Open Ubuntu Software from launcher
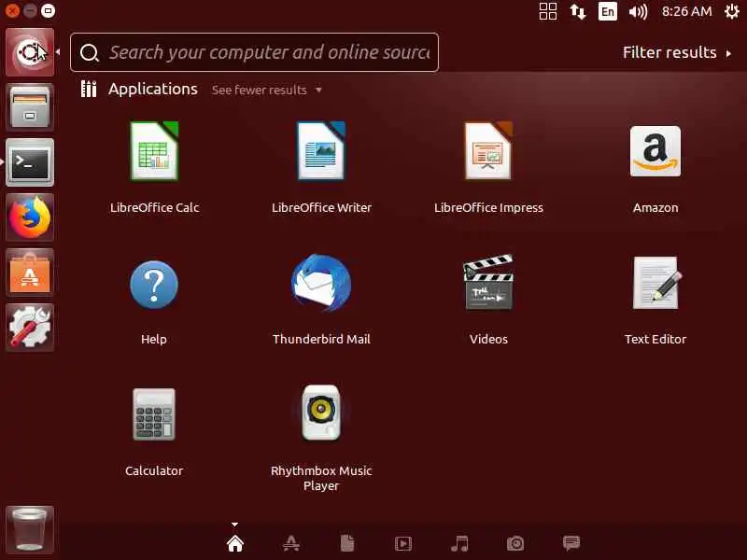The width and height of the screenshot is (747, 560). click(30, 273)
